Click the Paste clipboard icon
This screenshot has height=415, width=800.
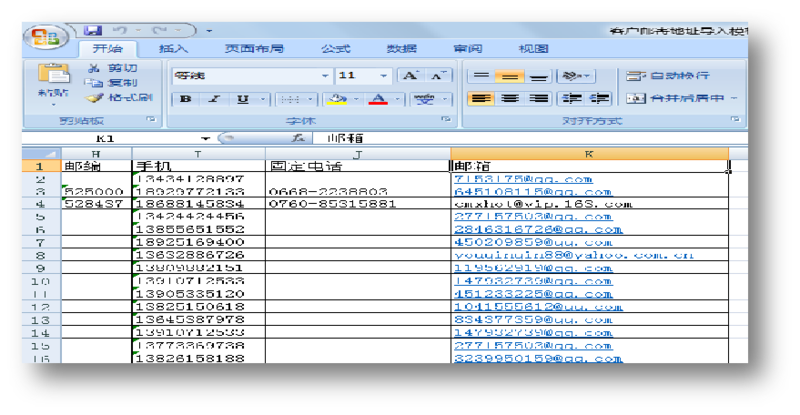coord(54,74)
